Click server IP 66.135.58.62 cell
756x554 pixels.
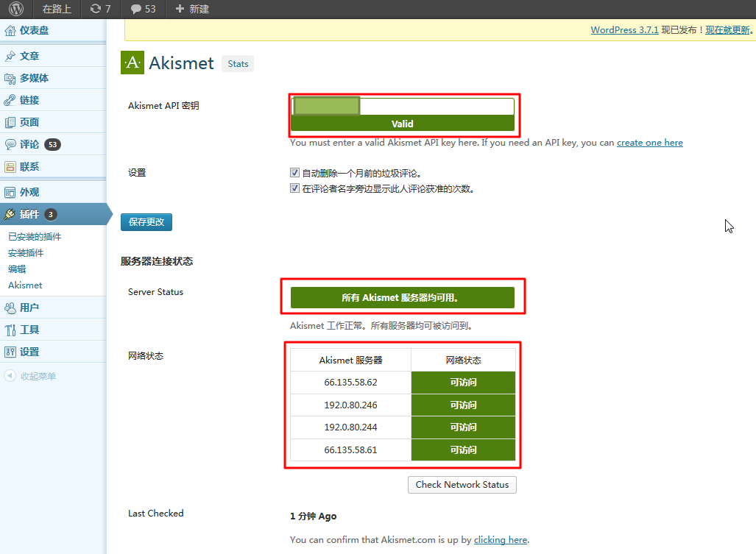[x=350, y=383]
